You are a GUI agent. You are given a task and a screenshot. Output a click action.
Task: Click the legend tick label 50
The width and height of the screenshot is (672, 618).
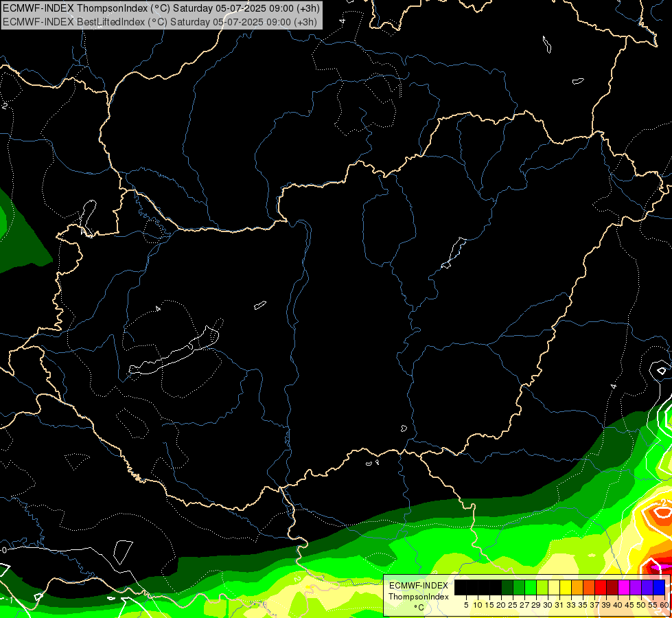[x=641, y=605]
